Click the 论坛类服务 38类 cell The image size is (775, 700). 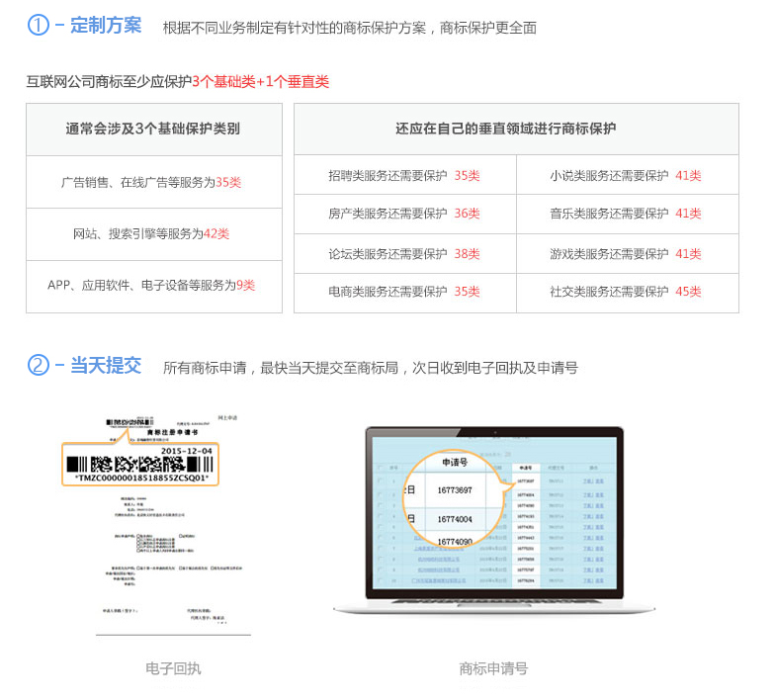404,253
